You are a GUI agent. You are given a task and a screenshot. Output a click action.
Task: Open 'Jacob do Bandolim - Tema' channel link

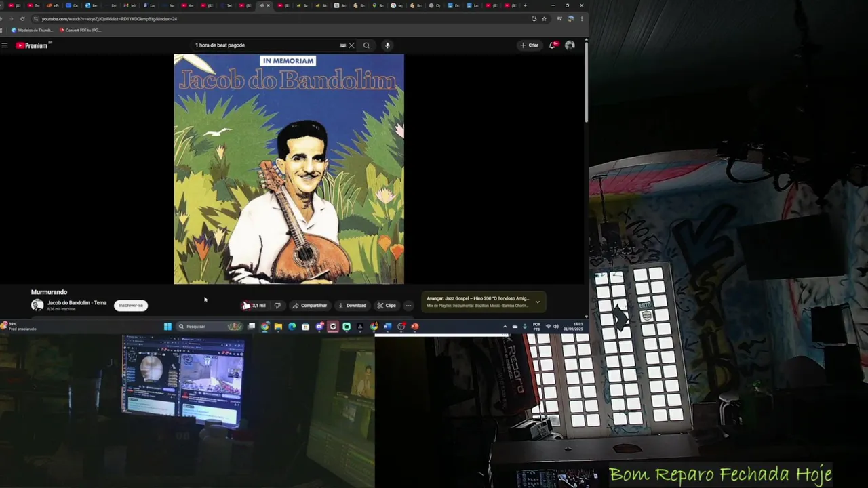click(x=77, y=302)
